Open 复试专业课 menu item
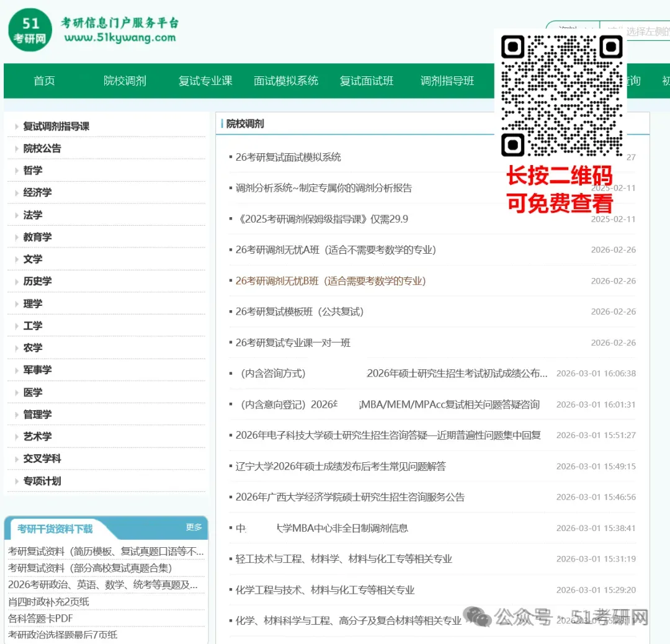This screenshot has width=670, height=644. point(205,81)
